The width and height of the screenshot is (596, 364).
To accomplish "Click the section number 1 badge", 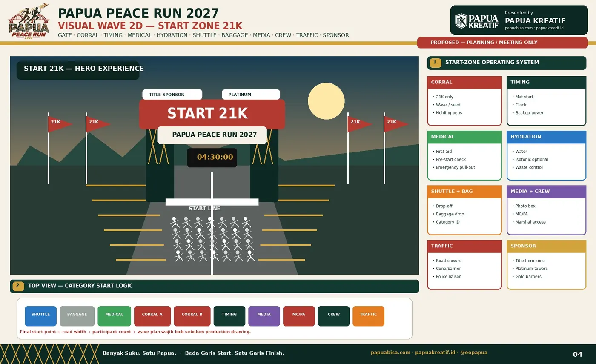I will pos(435,63).
